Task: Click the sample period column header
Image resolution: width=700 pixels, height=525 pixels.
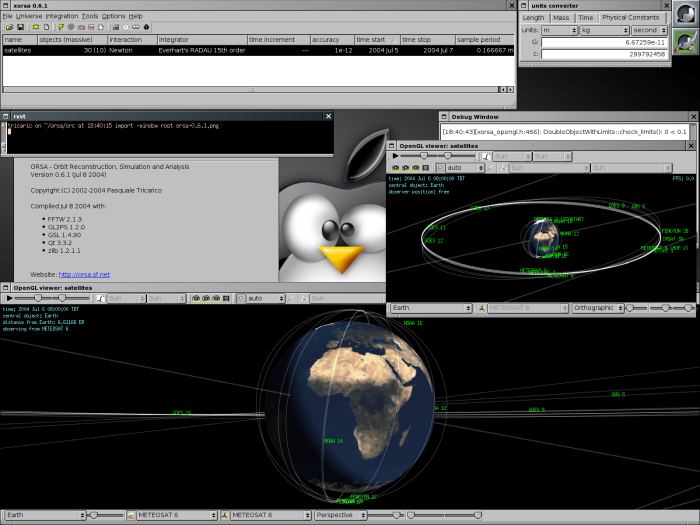Action: point(485,40)
